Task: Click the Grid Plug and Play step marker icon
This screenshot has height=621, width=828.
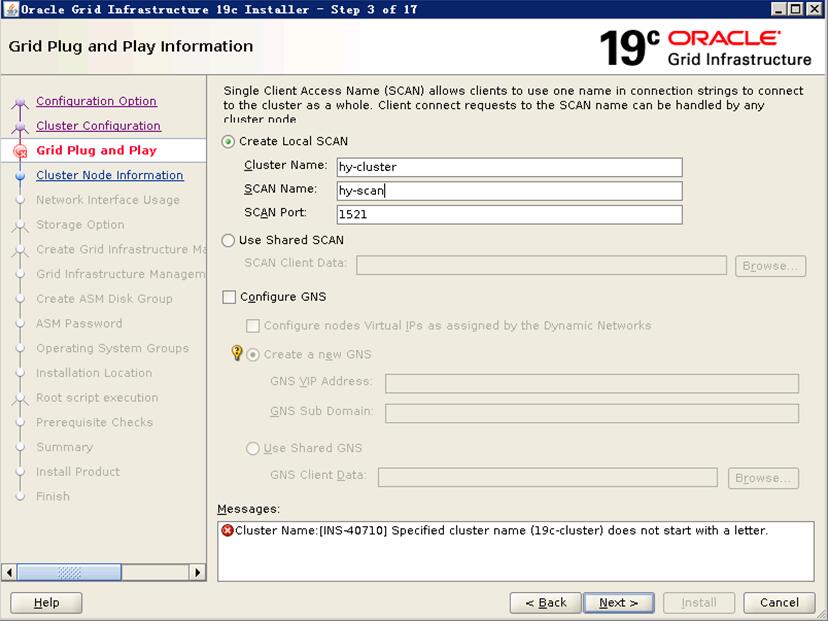Action: pos(20,151)
